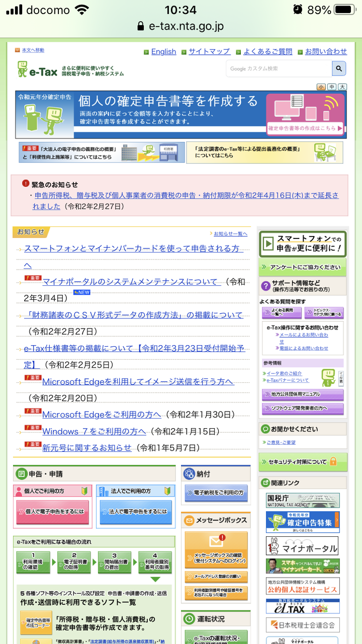The width and height of the screenshot is (362, 644).
Task: Open the 大法人の電子申告の義務化 banner
Action: [x=102, y=152]
